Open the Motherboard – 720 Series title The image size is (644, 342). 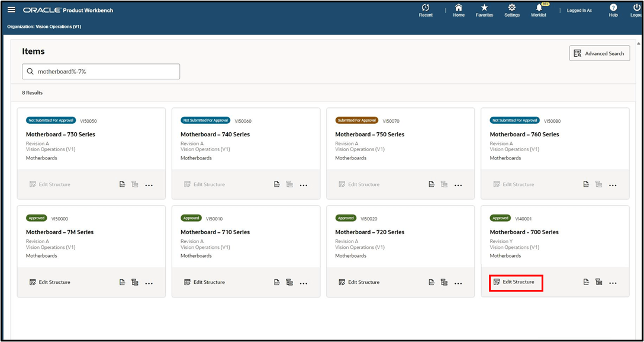[369, 232]
